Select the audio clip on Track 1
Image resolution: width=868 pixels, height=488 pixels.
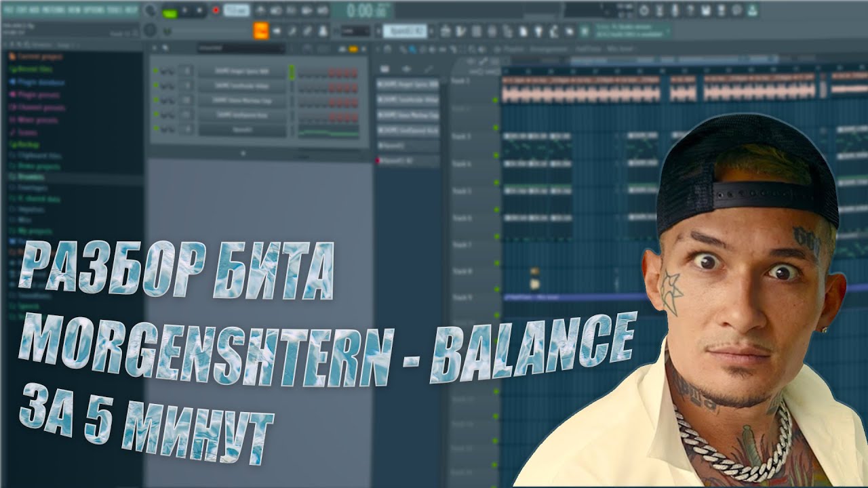tap(581, 89)
